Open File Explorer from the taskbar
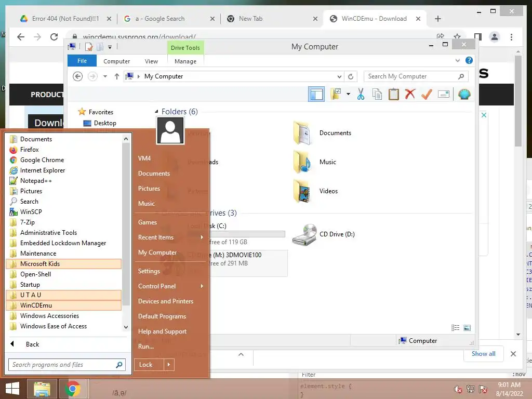The height and width of the screenshot is (399, 532). pyautogui.click(x=42, y=389)
